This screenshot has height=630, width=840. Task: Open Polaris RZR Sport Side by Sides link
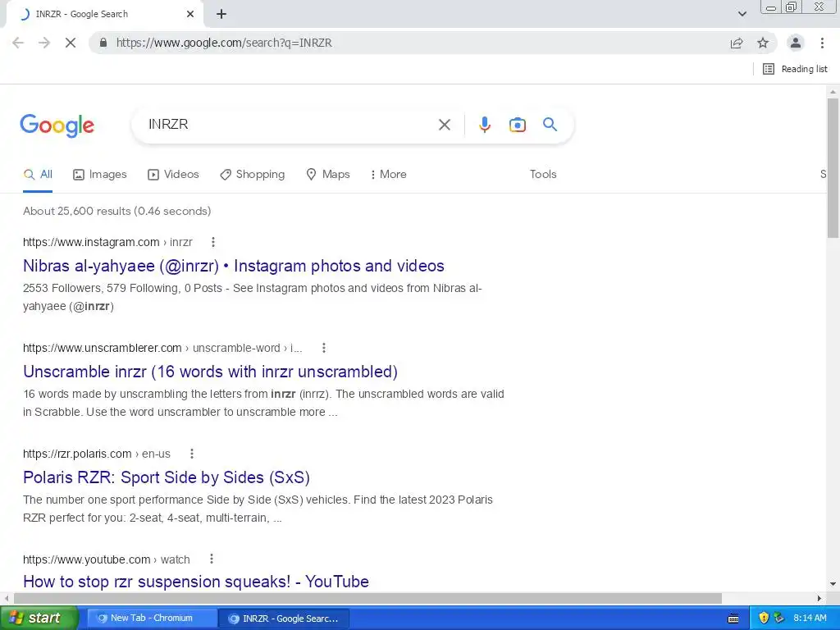167,477
